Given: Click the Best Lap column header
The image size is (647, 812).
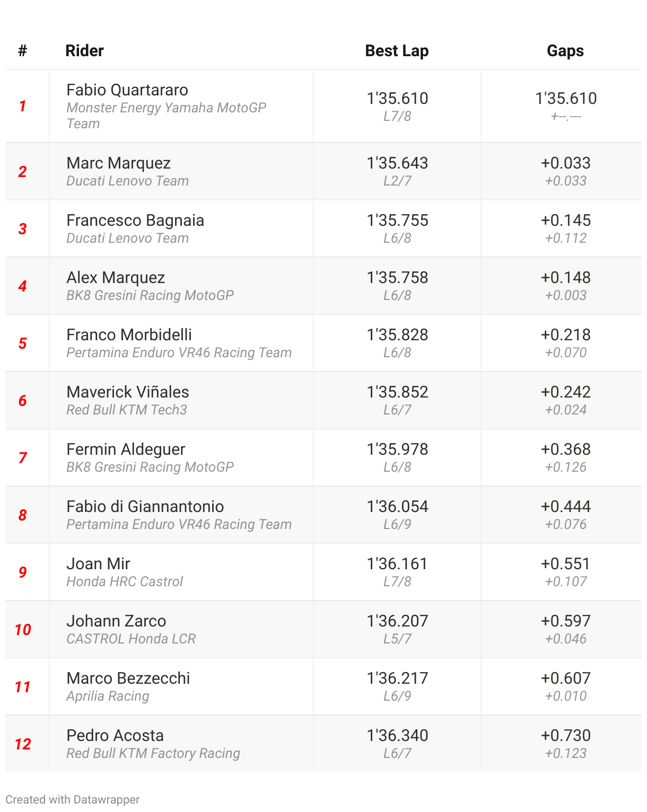Looking at the screenshot, I should [x=397, y=51].
